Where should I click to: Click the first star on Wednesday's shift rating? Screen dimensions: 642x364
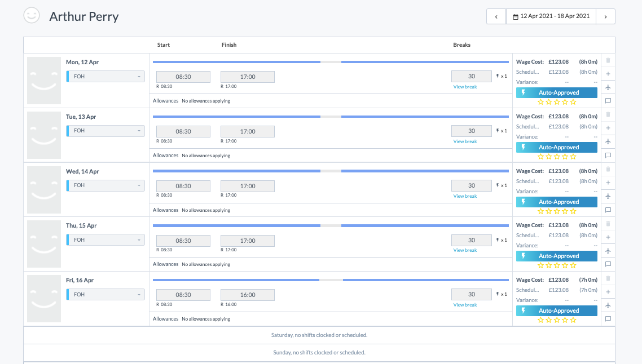point(540,211)
